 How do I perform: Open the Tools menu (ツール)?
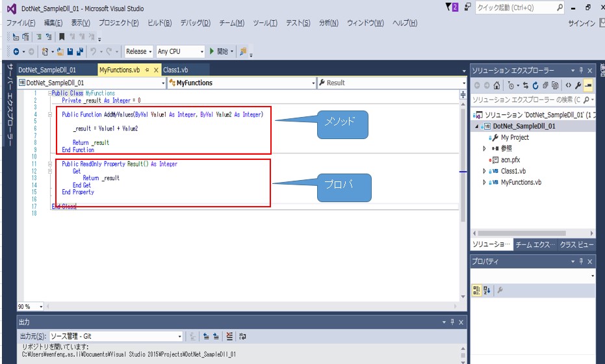point(265,23)
